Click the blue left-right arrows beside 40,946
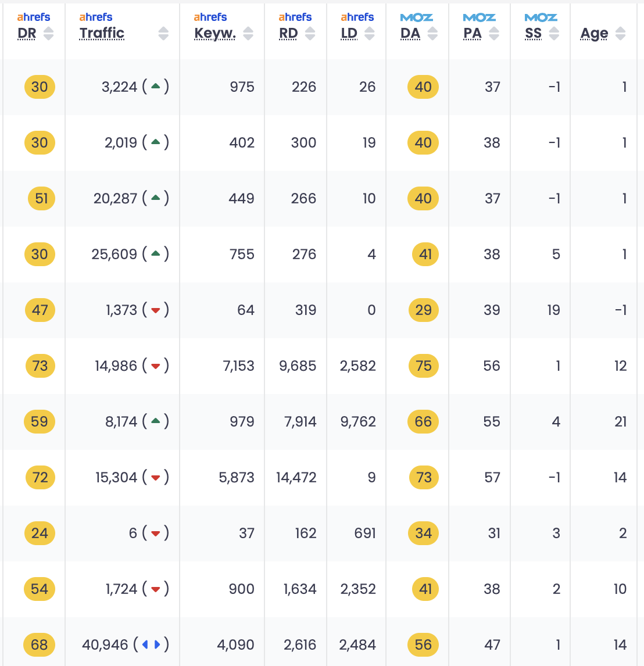Image resolution: width=644 pixels, height=666 pixels. pos(151,644)
